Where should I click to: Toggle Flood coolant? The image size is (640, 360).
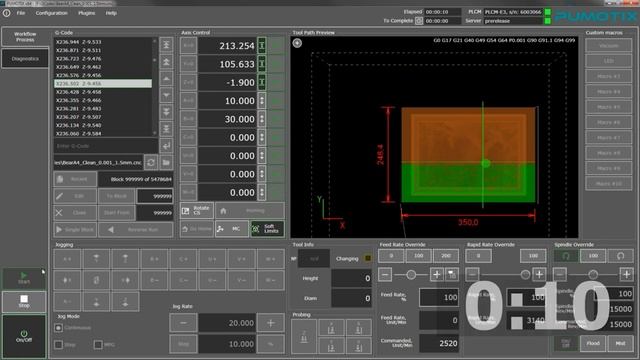coord(593,344)
